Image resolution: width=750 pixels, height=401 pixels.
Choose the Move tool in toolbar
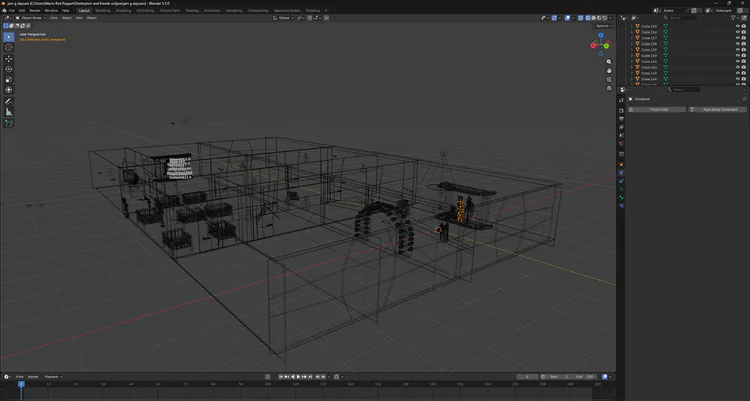(9, 59)
